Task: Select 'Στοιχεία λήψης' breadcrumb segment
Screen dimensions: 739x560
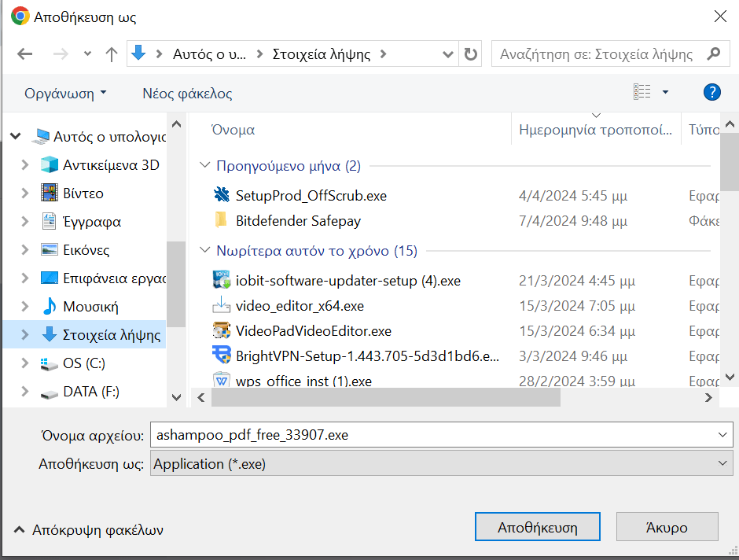Action: 322,54
